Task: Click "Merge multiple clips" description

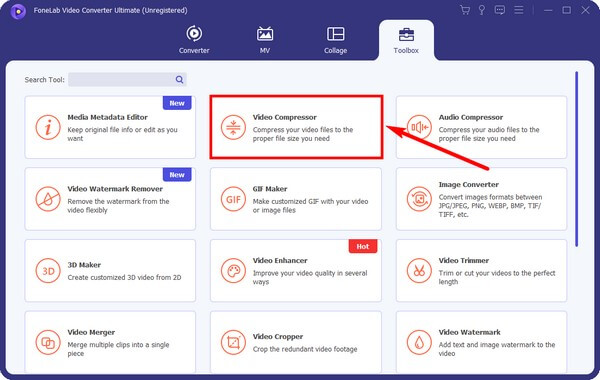Action: [x=118, y=349]
